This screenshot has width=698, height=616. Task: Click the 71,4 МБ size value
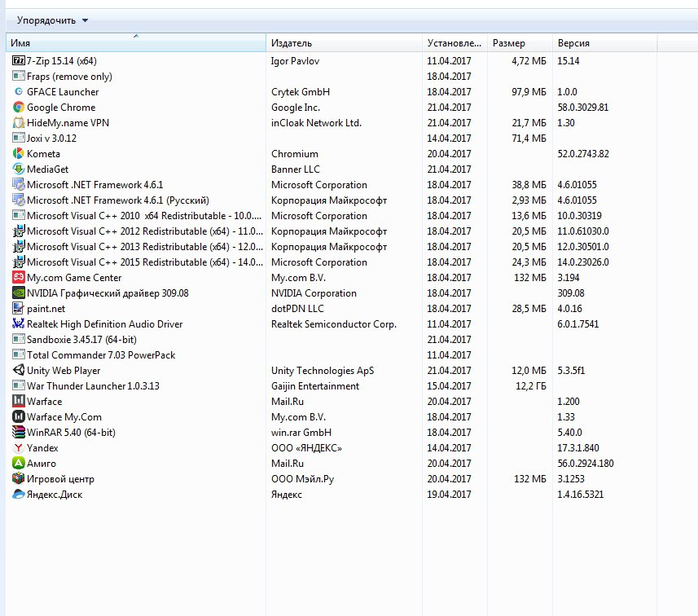click(529, 139)
